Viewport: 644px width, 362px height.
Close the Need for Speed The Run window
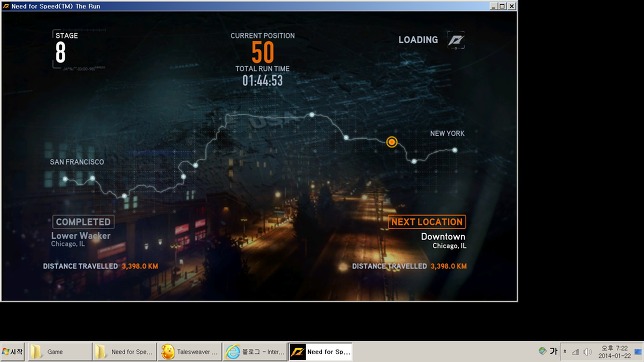pos(512,6)
